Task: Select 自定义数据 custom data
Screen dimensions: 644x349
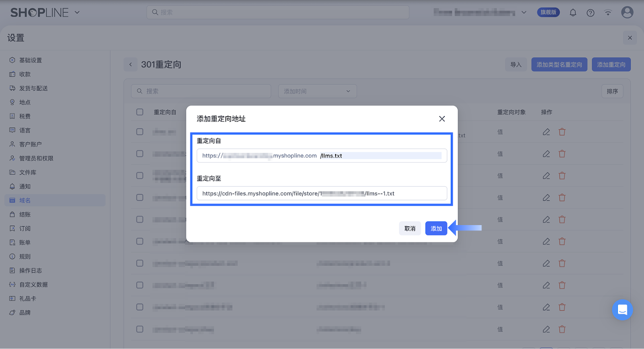Action: coord(55,285)
